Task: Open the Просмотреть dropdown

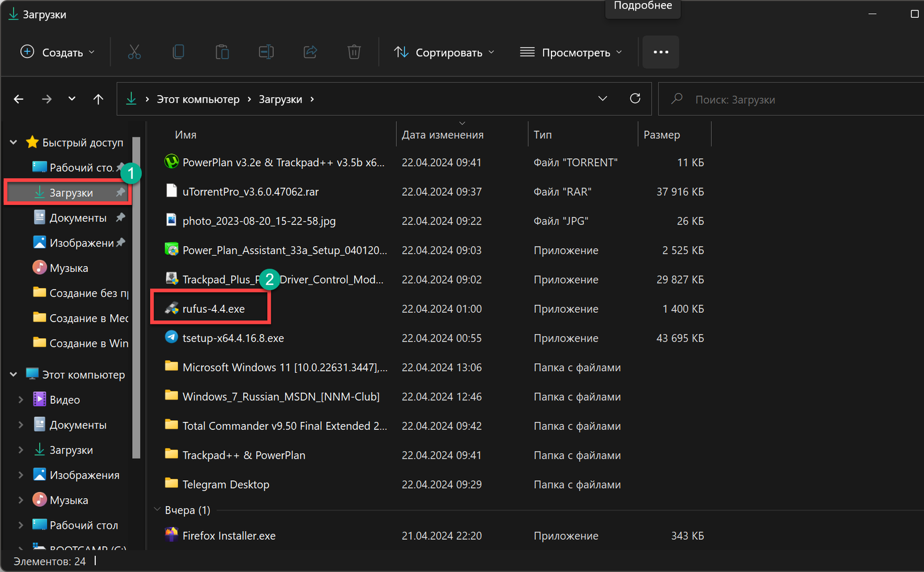Action: (571, 52)
